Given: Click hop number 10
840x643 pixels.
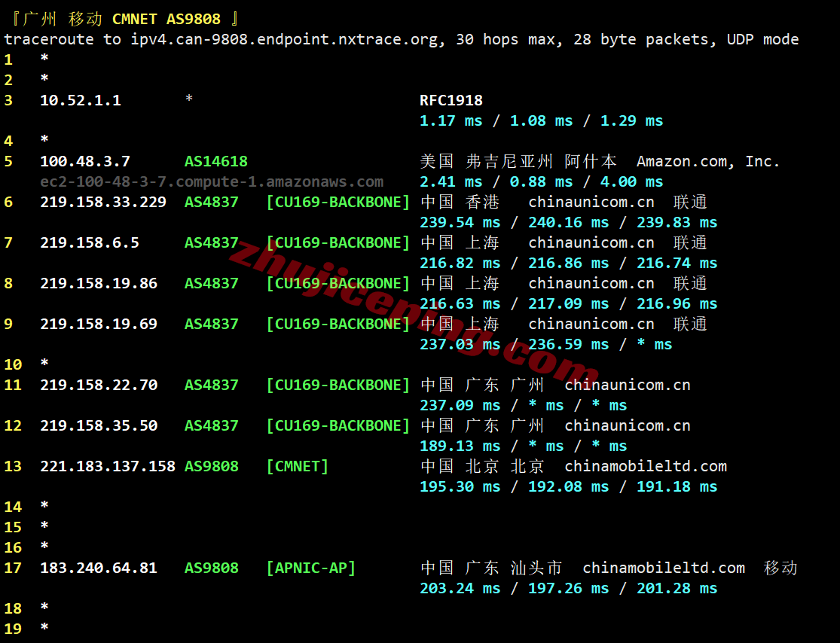Looking at the screenshot, I should 13,365.
